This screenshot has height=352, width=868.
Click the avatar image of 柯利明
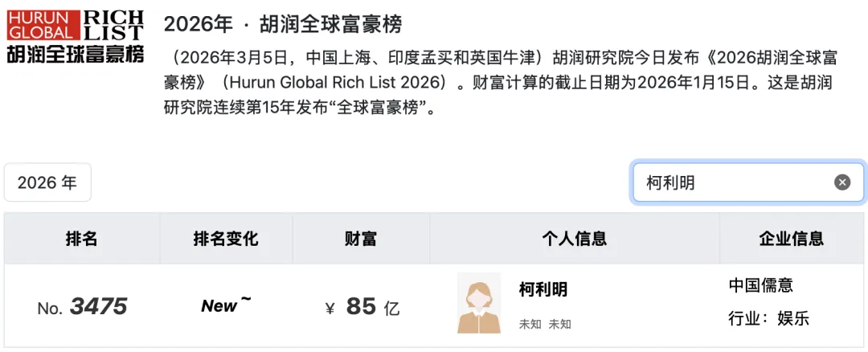[x=479, y=303]
